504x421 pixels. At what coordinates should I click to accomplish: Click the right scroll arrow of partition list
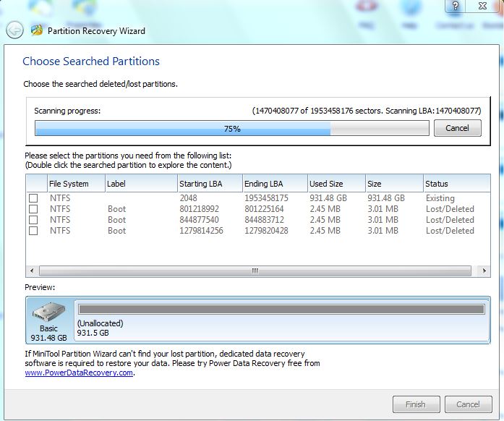tap(484, 271)
